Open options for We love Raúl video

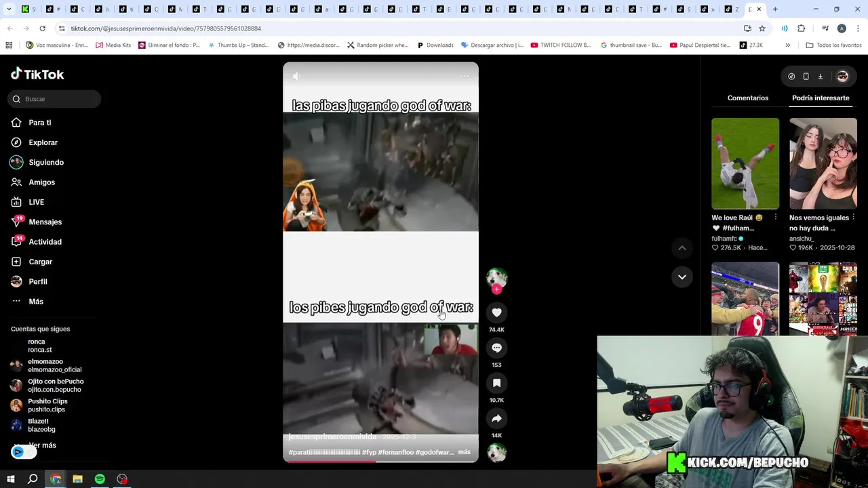(776, 218)
